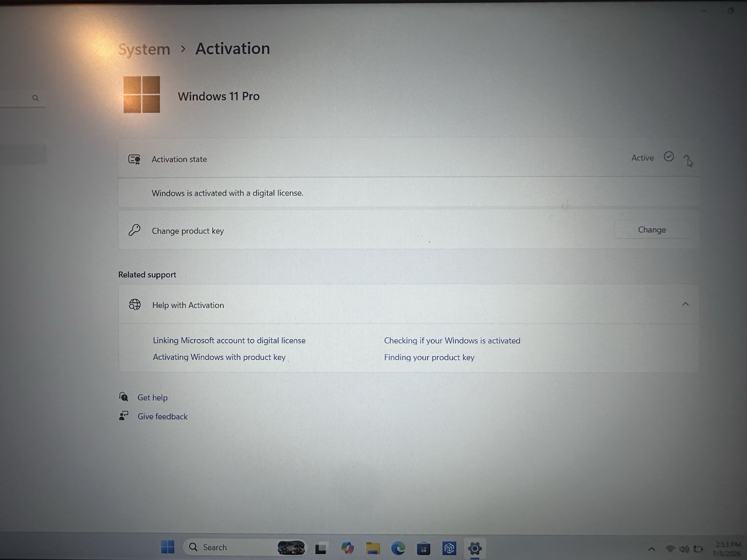Click the Settings gear taskbar icon
The height and width of the screenshot is (560, 747).
point(474,548)
